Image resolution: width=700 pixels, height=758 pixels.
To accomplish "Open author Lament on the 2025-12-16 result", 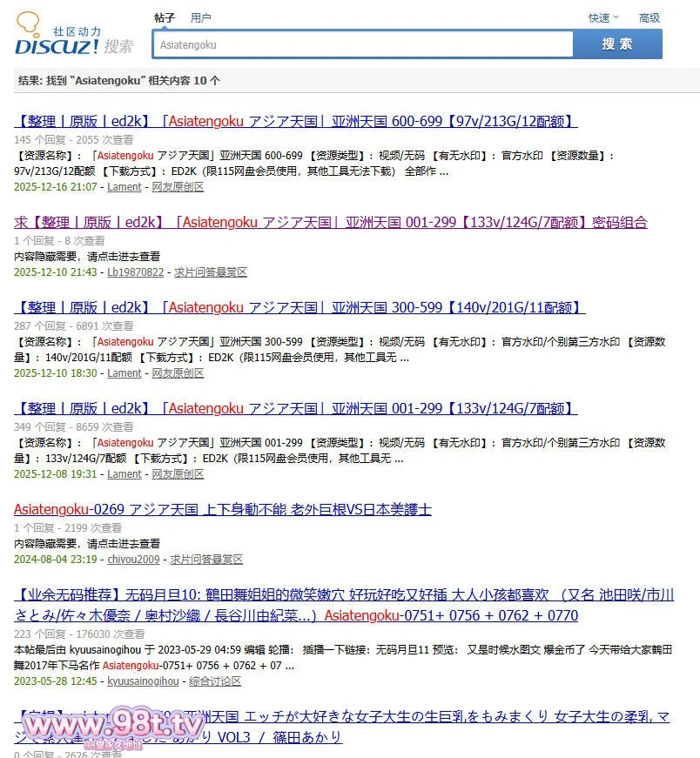I will click(x=124, y=187).
